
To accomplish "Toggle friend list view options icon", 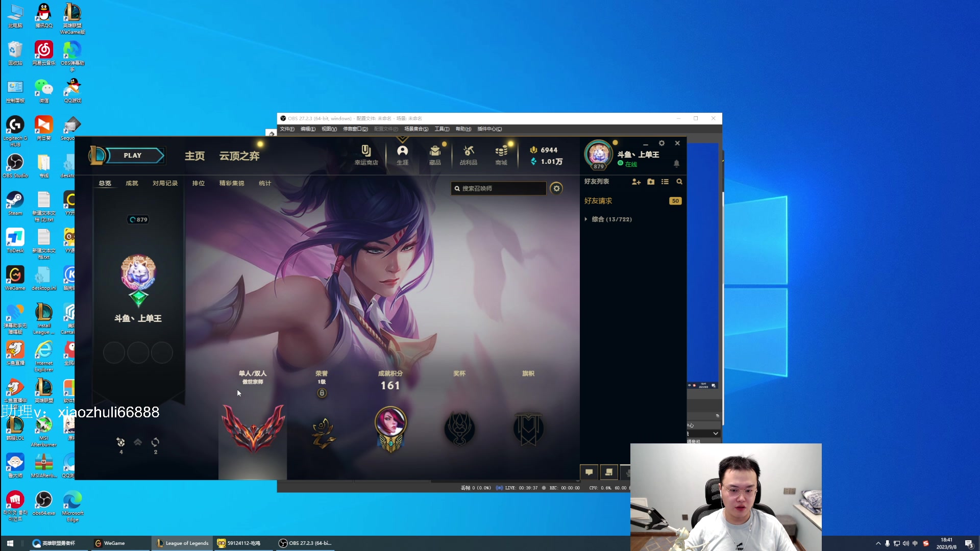I will pos(665,182).
